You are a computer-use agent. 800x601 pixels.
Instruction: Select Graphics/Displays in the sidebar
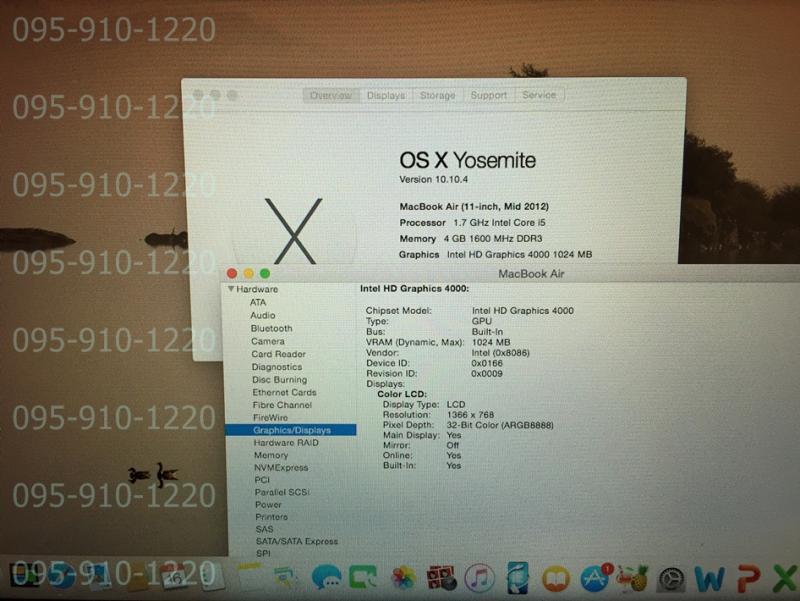coord(291,430)
